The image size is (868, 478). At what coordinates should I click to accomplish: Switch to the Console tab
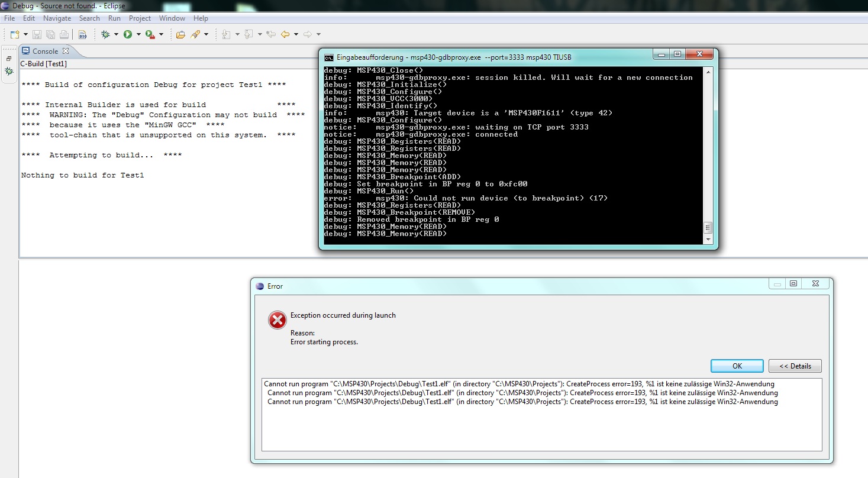[46, 51]
